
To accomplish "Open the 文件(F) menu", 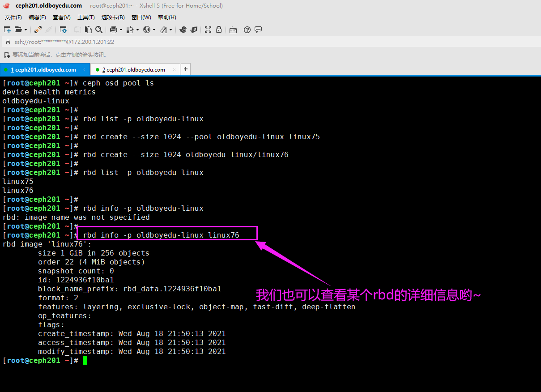I will 13,17.
